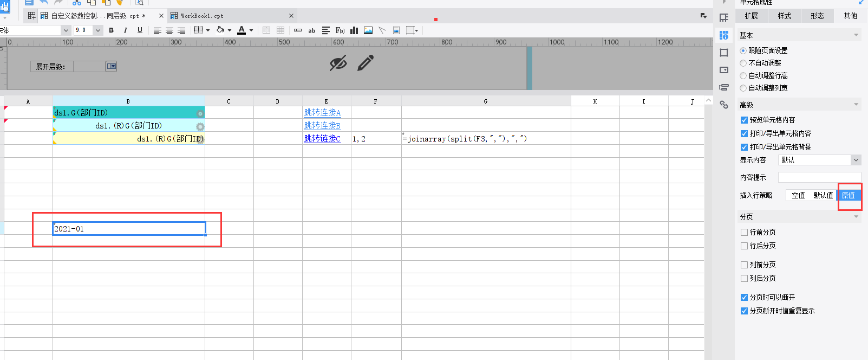The image size is (868, 360).
Task: Open the '显示内容' 默认 dropdown
Action: click(x=819, y=160)
